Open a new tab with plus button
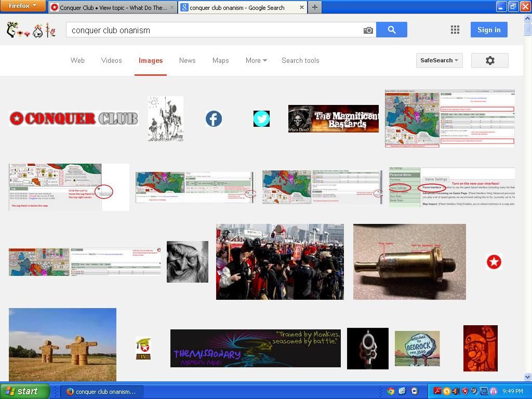Viewport: 532px width, 399px height. tap(314, 7)
